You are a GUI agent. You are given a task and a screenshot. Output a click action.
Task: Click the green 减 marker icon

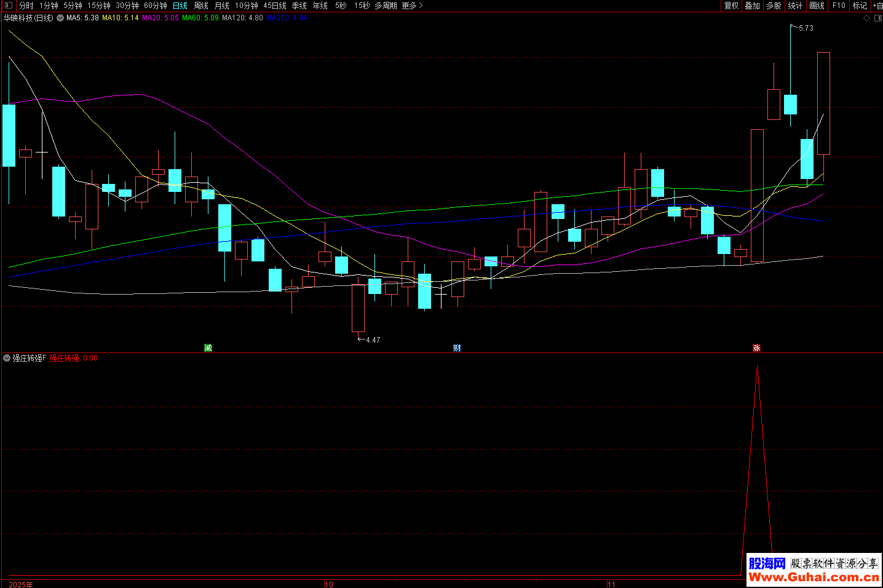(x=208, y=348)
